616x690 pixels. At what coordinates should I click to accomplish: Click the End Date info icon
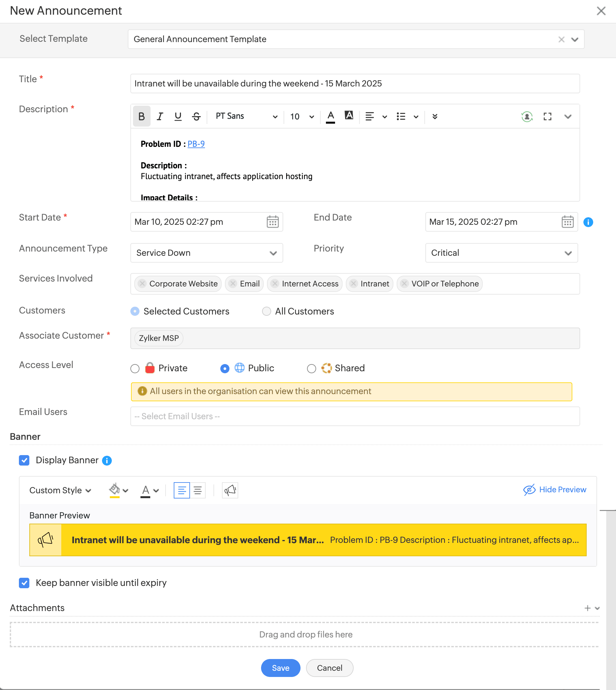pos(588,222)
